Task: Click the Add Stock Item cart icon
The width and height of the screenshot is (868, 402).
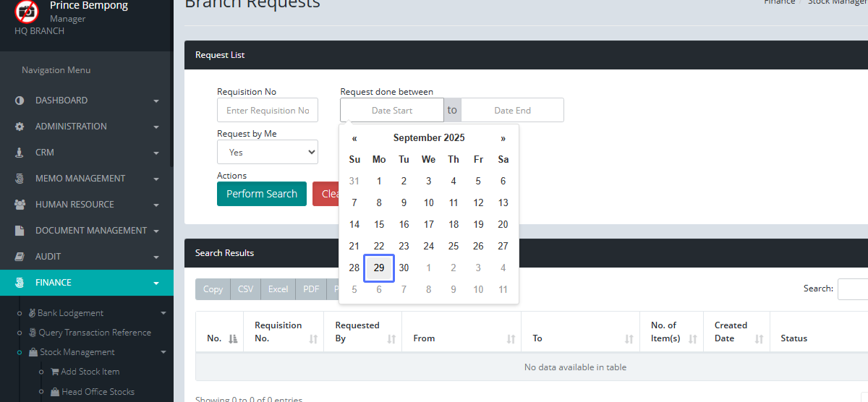Action: point(55,372)
